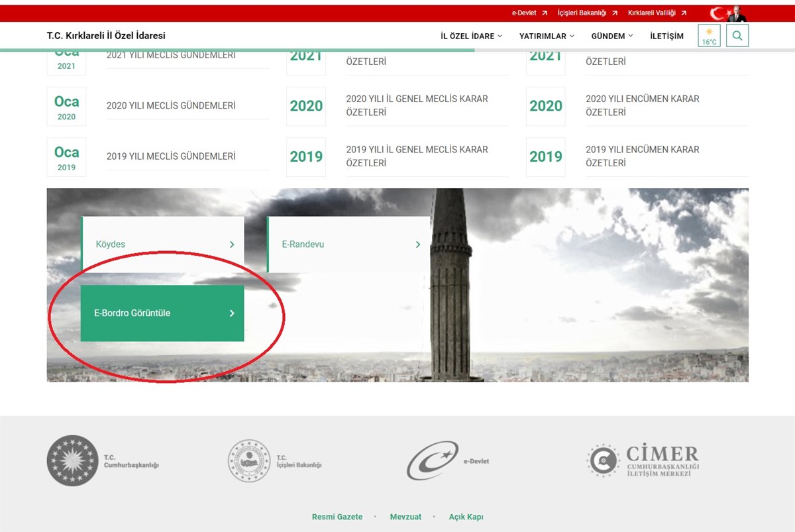Open 2020 YILI İL GENEL MECLİS KARAR ÖZETLERİ
Image resolution: width=795 pixels, height=532 pixels.
[417, 106]
